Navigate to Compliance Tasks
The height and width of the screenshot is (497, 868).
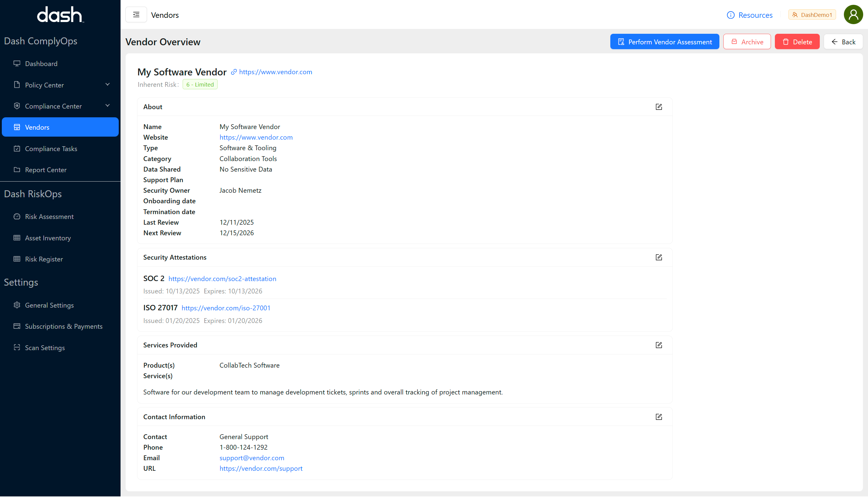click(x=51, y=149)
